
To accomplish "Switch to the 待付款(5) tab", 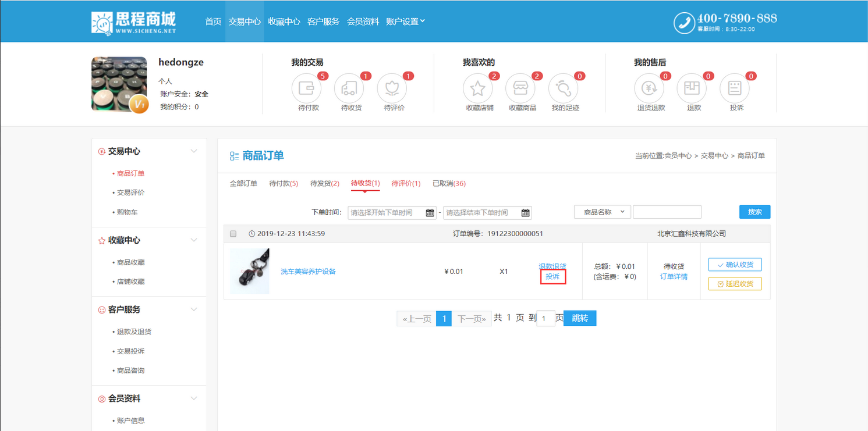I will click(x=284, y=184).
